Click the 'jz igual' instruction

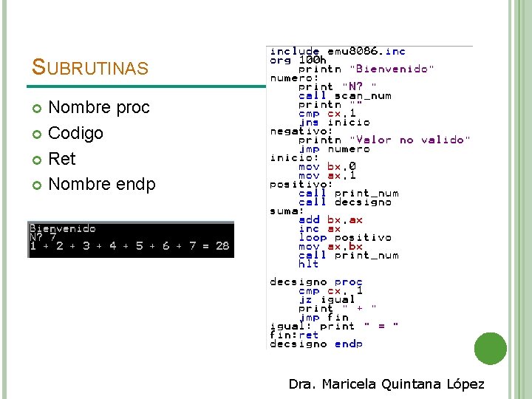click(x=327, y=299)
